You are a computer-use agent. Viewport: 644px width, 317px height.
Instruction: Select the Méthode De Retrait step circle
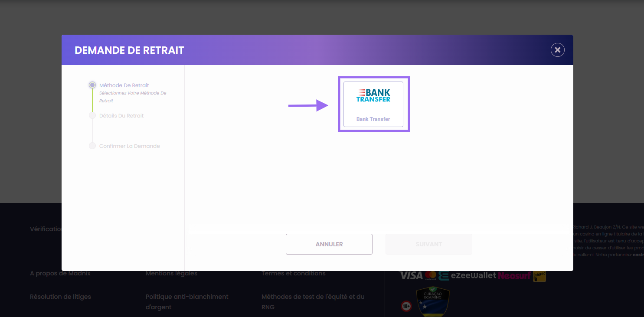[92, 85]
